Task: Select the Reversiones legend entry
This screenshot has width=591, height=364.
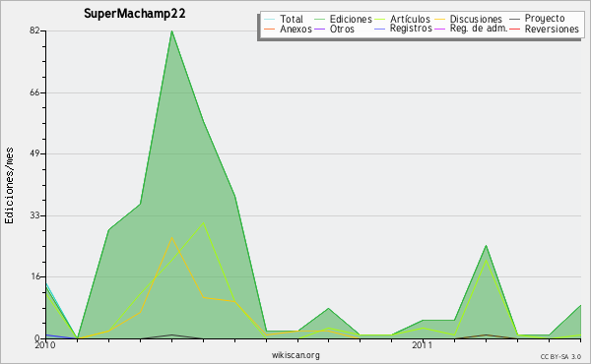Action: click(x=545, y=29)
